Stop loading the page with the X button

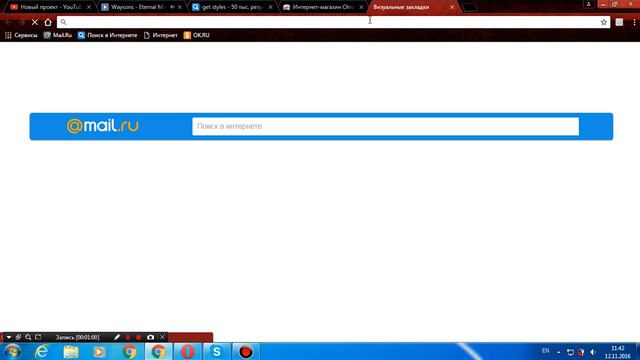pos(35,22)
